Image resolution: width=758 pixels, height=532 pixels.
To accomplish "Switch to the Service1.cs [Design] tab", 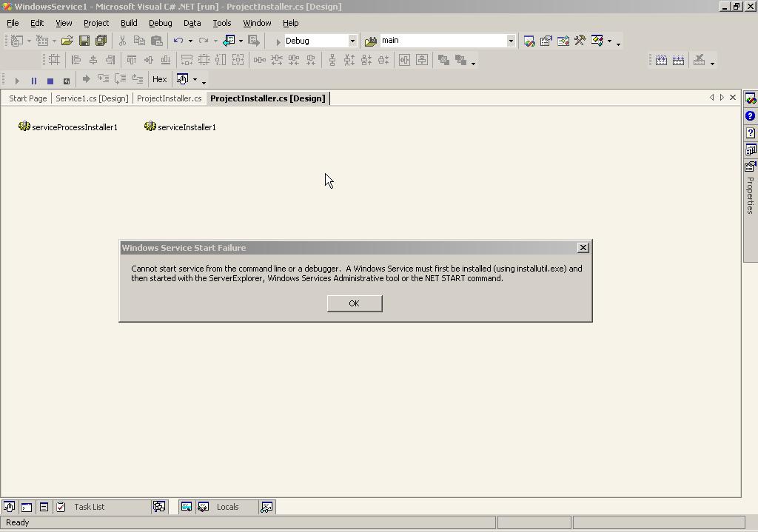I will click(x=92, y=98).
